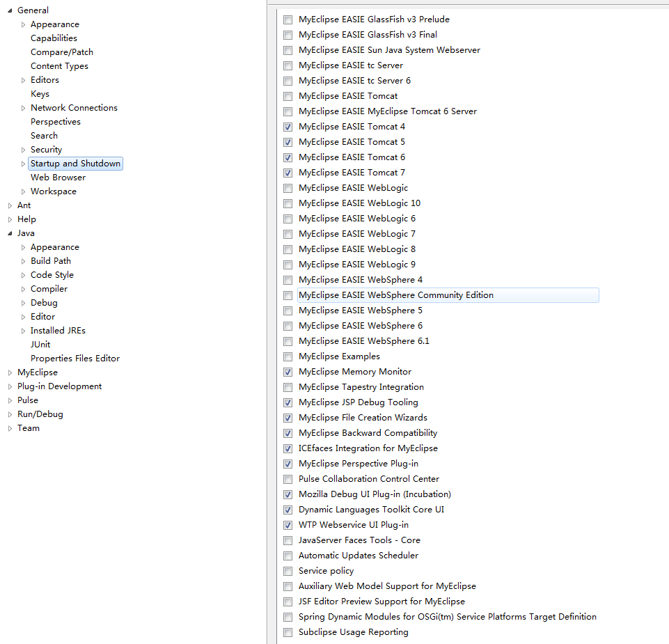This screenshot has height=644, width=669.
Task: Select Perspectives tree item
Action: (x=56, y=122)
